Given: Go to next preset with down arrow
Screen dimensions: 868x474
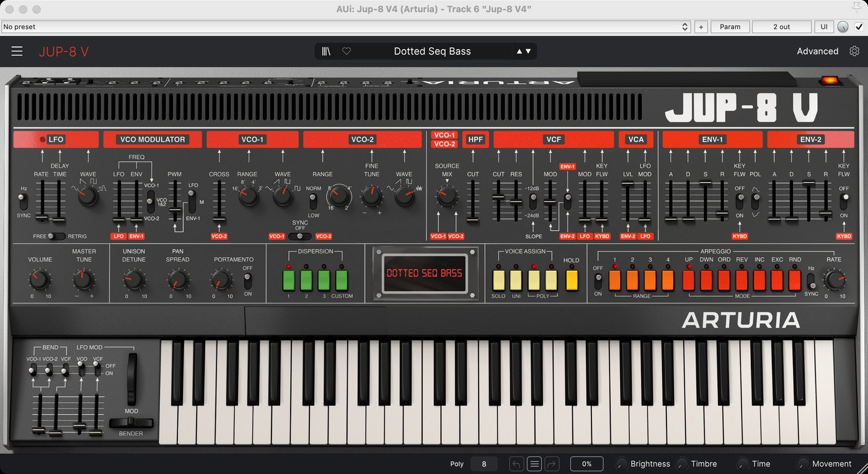Looking at the screenshot, I should click(528, 51).
